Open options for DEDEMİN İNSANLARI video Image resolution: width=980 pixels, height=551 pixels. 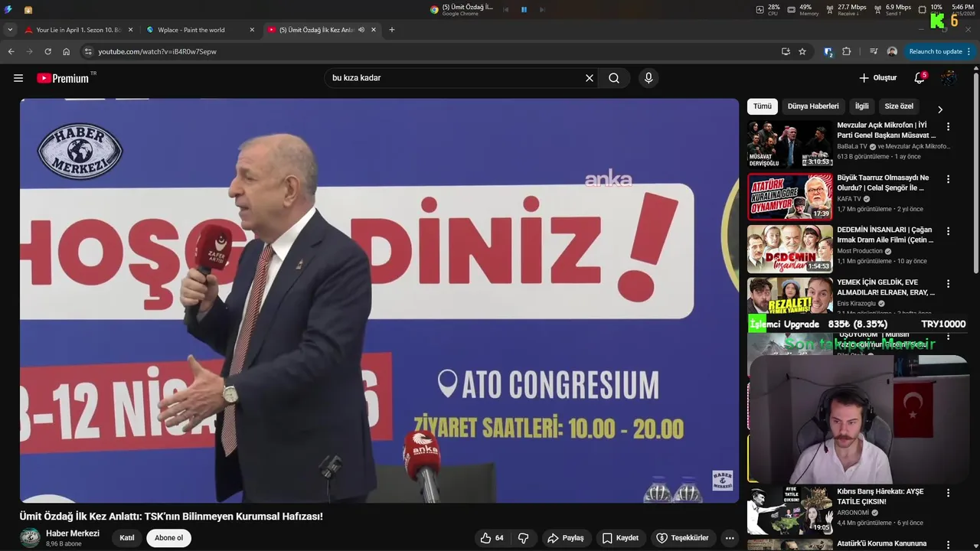tap(948, 231)
